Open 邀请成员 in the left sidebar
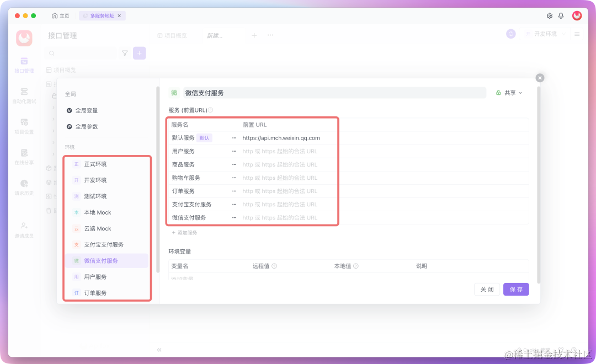Image resolution: width=596 pixels, height=364 pixels. [x=24, y=230]
